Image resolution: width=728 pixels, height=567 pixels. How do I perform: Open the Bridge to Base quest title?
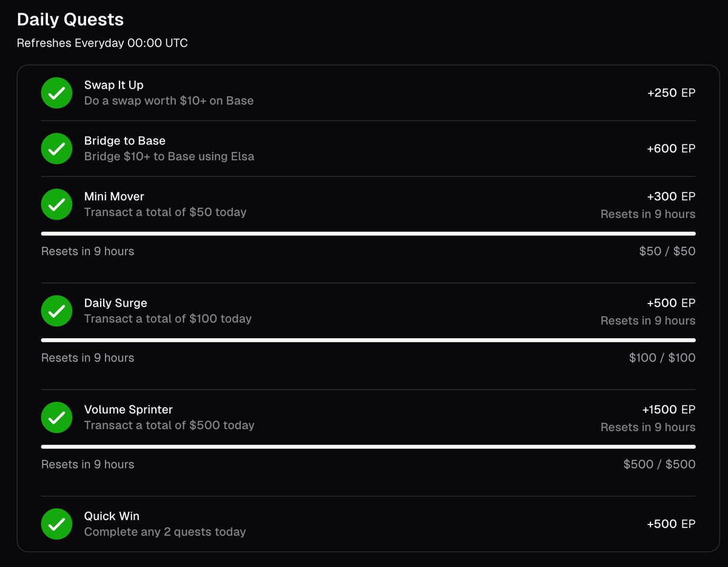pos(125,141)
